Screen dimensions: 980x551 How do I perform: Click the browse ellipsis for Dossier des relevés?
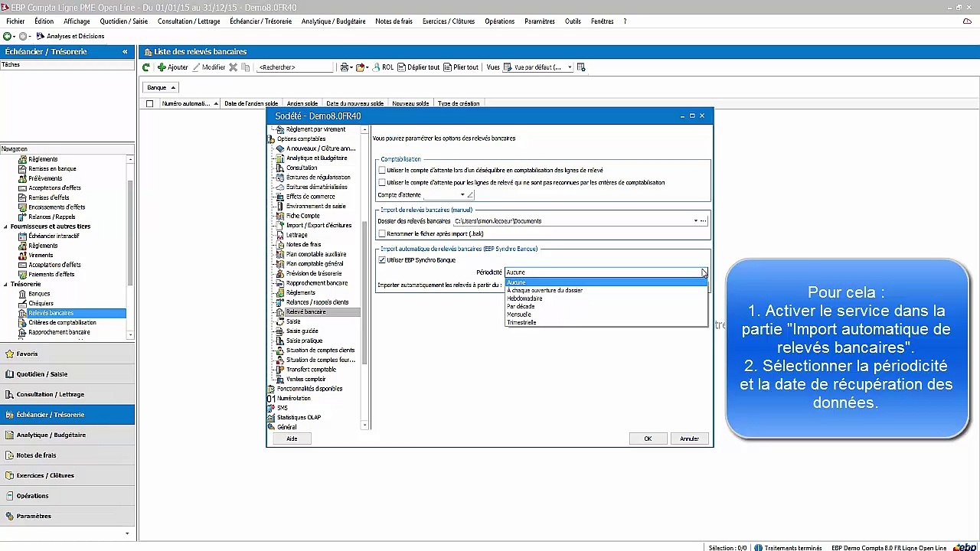(704, 221)
